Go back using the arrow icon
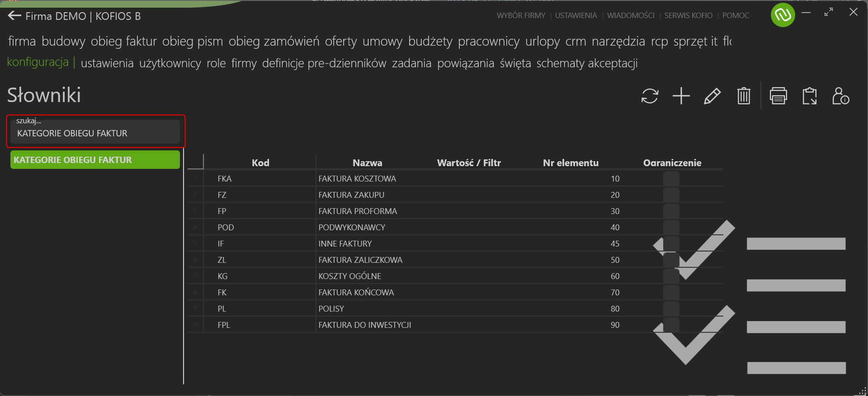Viewport: 868px width, 396px height. 14,16
